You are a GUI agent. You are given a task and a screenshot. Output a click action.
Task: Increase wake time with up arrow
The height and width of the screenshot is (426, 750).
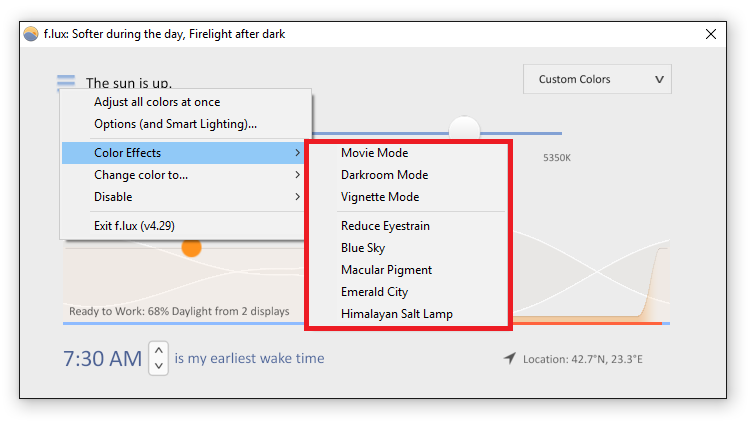159,351
